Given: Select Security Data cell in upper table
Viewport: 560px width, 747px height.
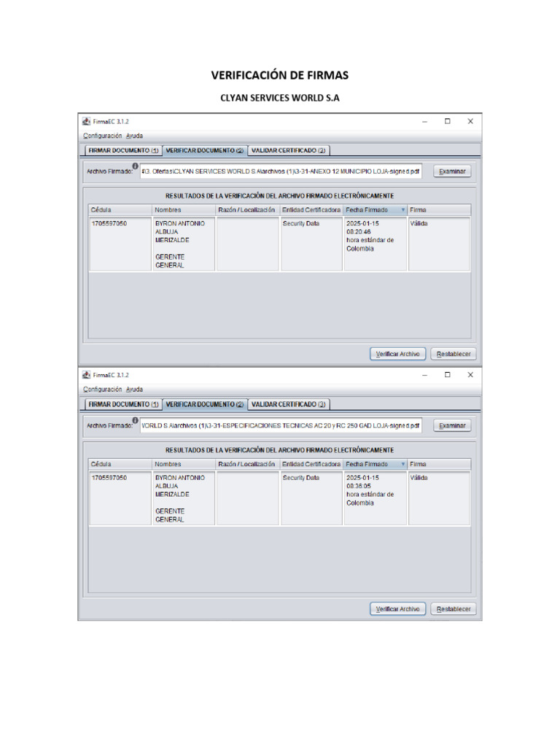Looking at the screenshot, I should click(x=311, y=244).
